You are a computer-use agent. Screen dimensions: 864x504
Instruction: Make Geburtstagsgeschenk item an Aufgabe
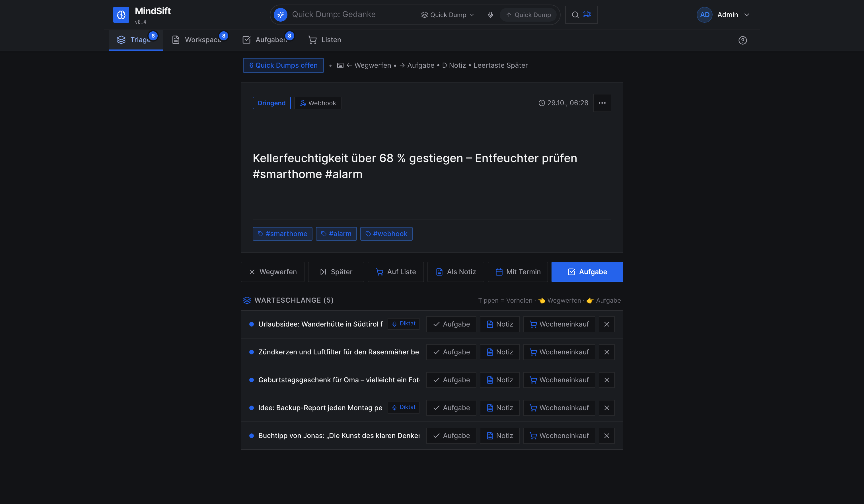click(x=451, y=380)
